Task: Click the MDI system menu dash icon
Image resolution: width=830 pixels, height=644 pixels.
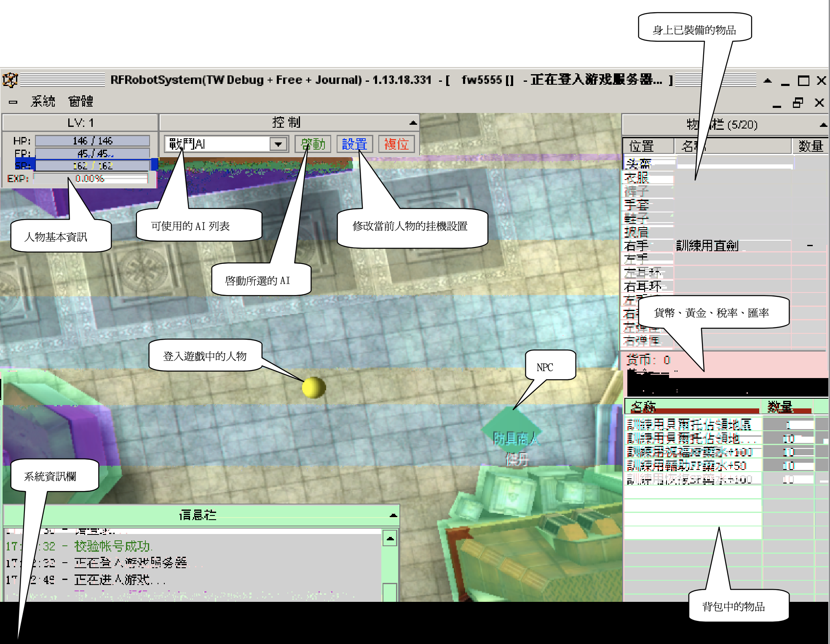Action: tap(13, 102)
